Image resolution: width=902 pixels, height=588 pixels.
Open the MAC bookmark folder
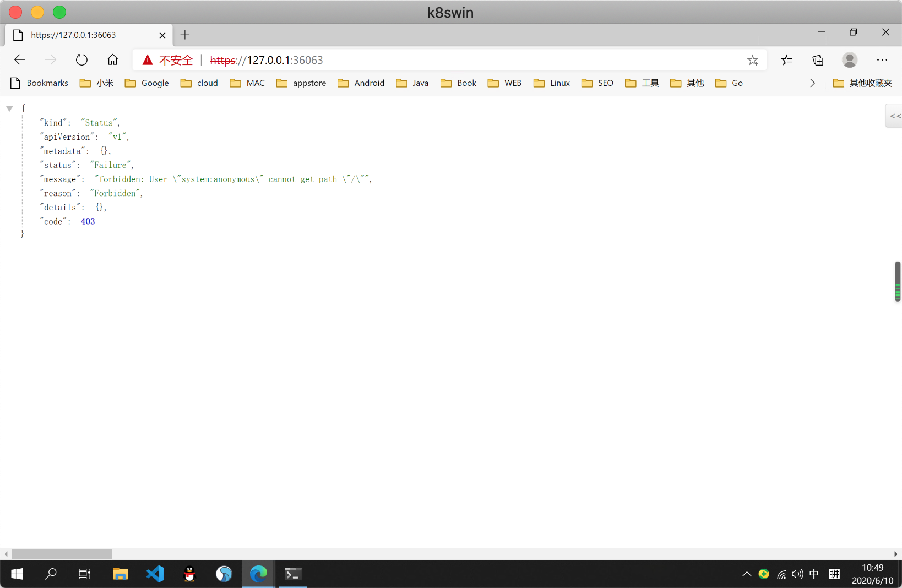pos(247,83)
